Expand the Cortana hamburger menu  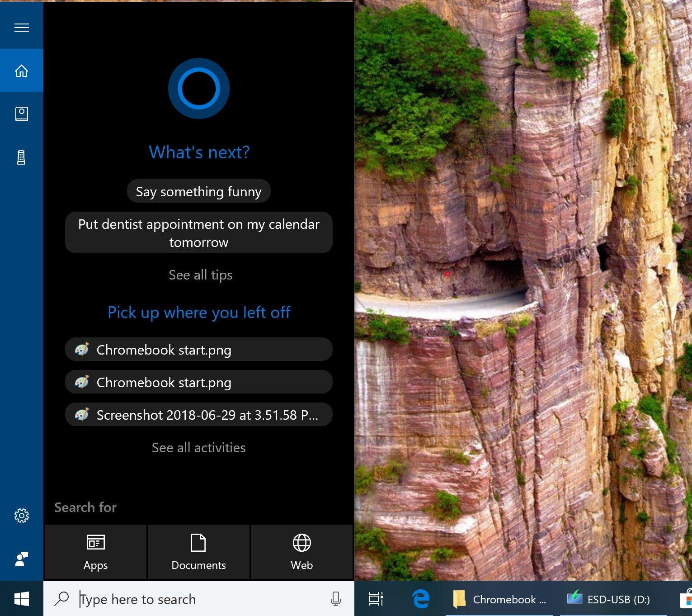[x=22, y=28]
